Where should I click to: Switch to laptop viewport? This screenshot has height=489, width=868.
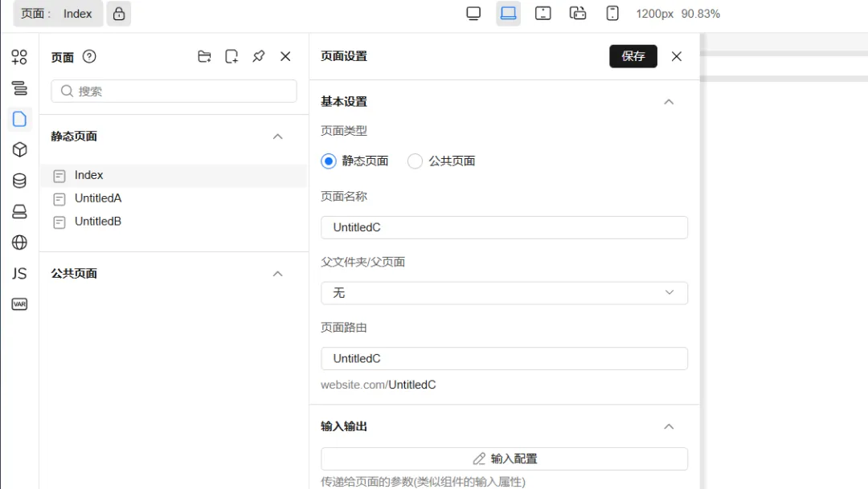[x=508, y=14]
